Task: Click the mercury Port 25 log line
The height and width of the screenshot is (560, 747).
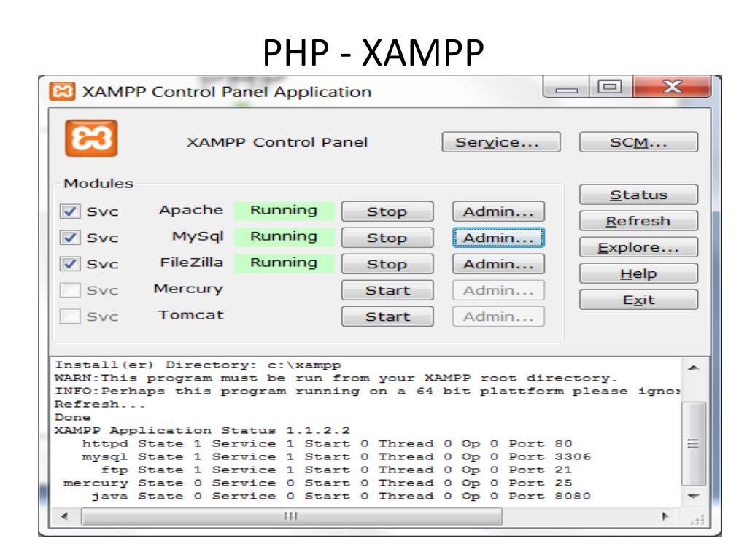Action: pyautogui.click(x=318, y=483)
